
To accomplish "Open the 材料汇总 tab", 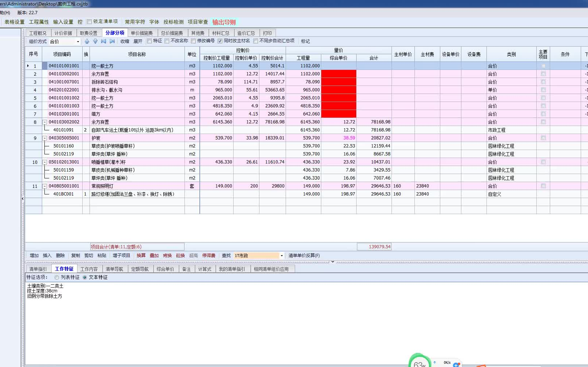I will click(x=221, y=33).
